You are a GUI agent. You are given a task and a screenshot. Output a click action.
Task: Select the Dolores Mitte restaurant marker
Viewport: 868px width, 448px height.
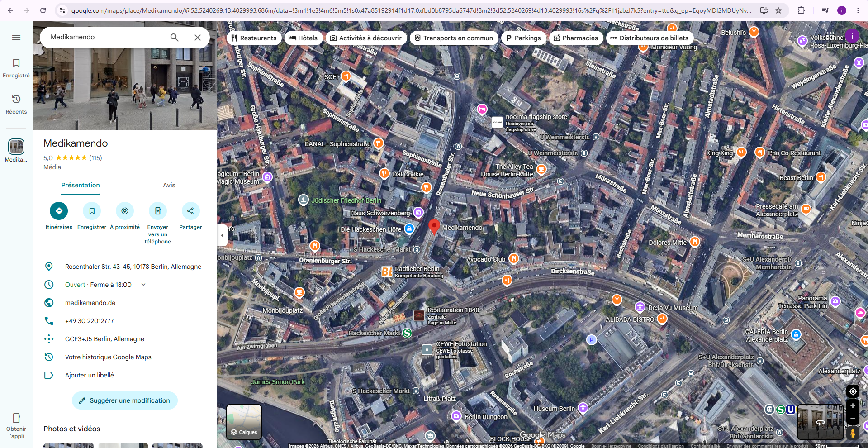[x=694, y=242]
